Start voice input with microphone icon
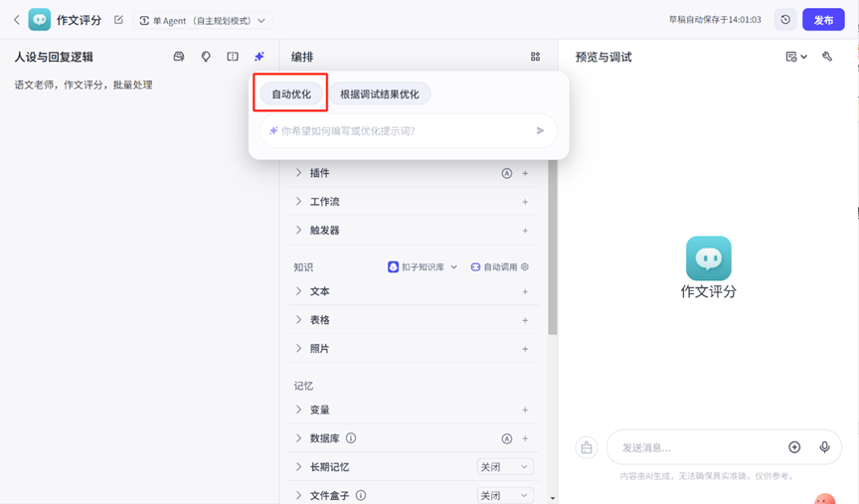859x504 pixels. point(824,447)
